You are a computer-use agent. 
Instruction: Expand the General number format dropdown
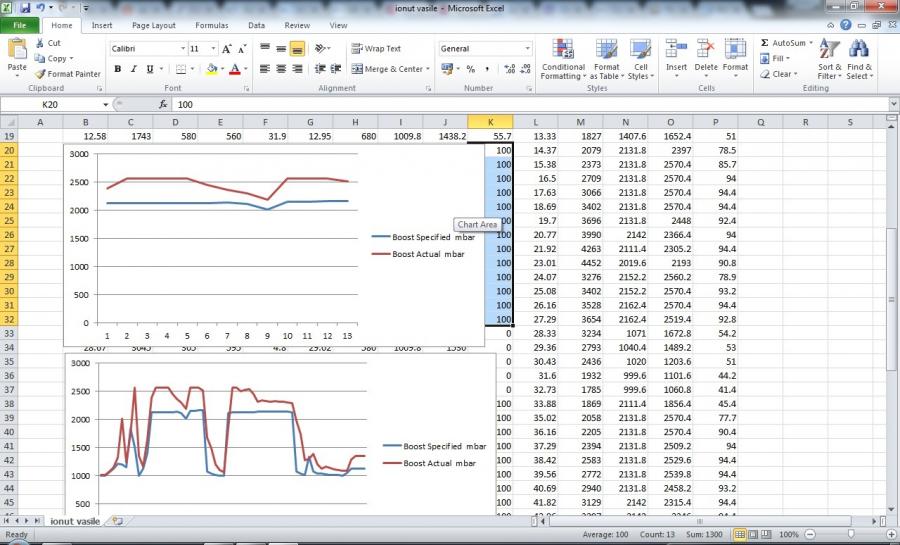pyautogui.click(x=527, y=48)
